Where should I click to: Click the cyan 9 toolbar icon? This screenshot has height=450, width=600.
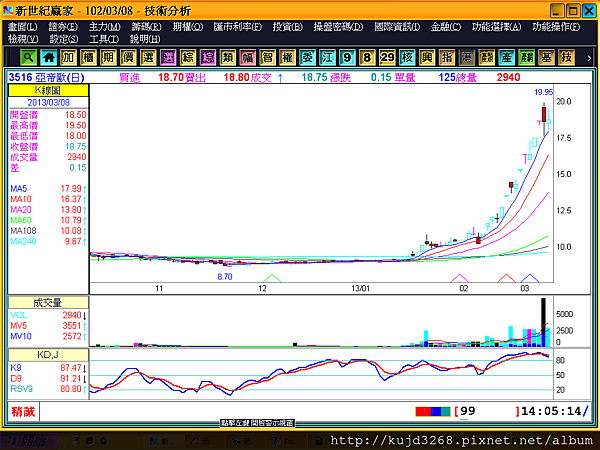pos(347,58)
